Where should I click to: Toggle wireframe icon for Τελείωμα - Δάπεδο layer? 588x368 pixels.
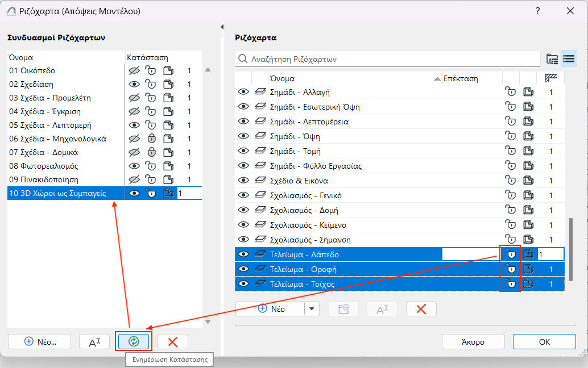[528, 254]
